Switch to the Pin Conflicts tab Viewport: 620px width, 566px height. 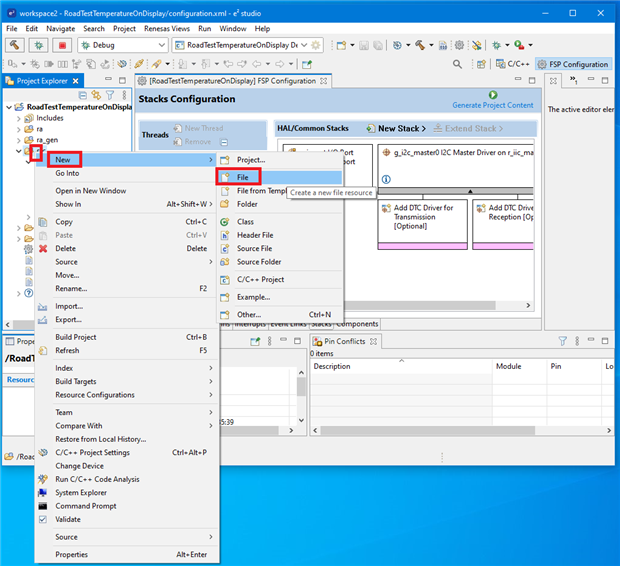point(344,341)
